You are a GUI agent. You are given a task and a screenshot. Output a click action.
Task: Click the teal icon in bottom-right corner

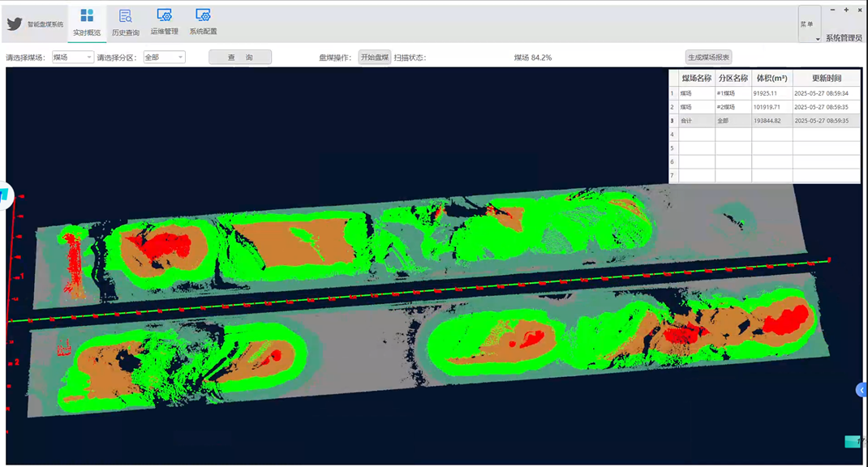tap(851, 442)
